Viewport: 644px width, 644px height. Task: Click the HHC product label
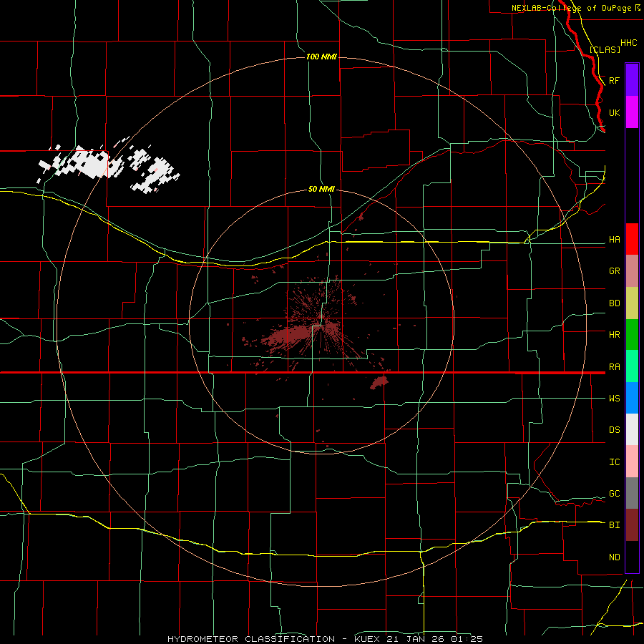(x=628, y=43)
